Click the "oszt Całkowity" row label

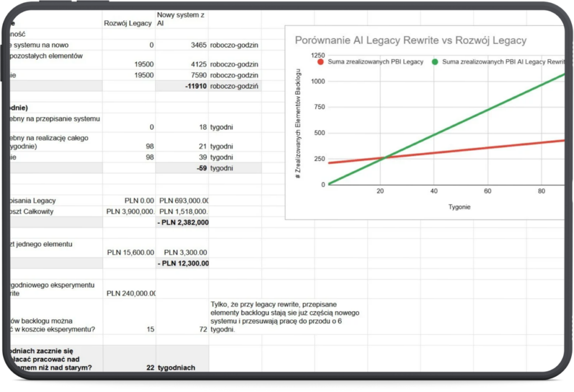click(x=31, y=212)
